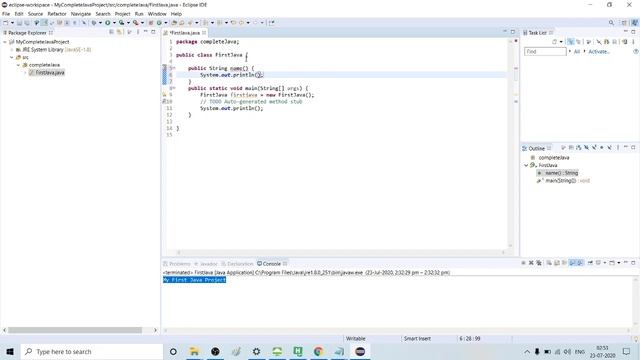The height and width of the screenshot is (360, 640).
Task: Click the Clear Console icon
Action: click(x=549, y=263)
